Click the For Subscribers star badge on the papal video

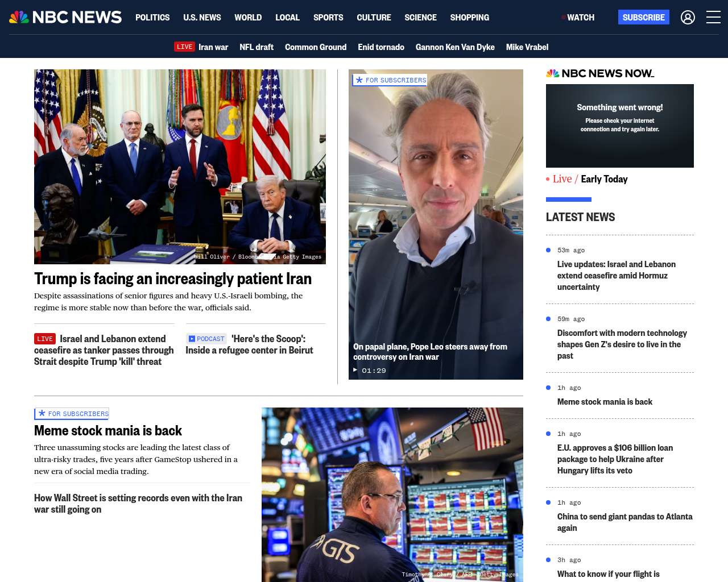pos(390,80)
